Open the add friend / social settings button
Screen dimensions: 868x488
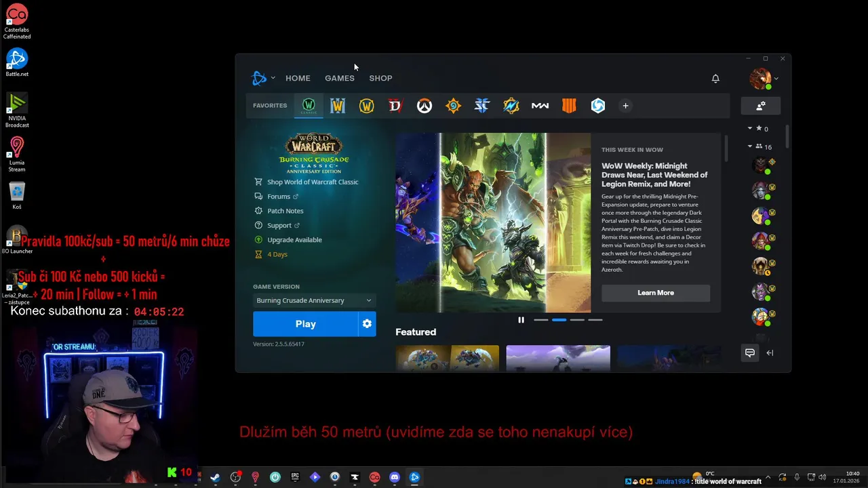[761, 106]
